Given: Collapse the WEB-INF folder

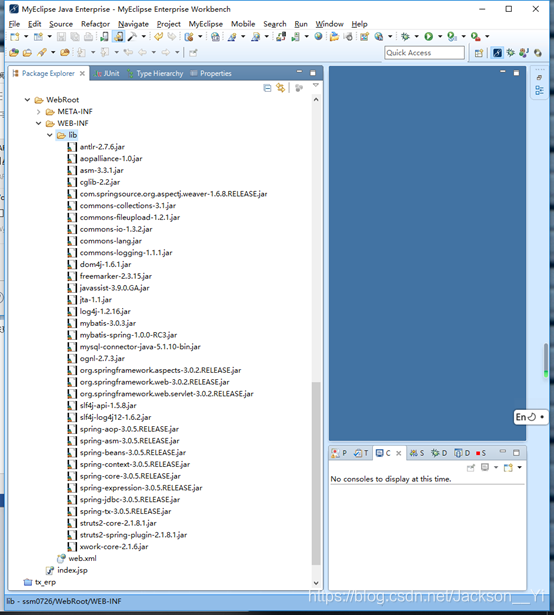Looking at the screenshot, I should 38,123.
